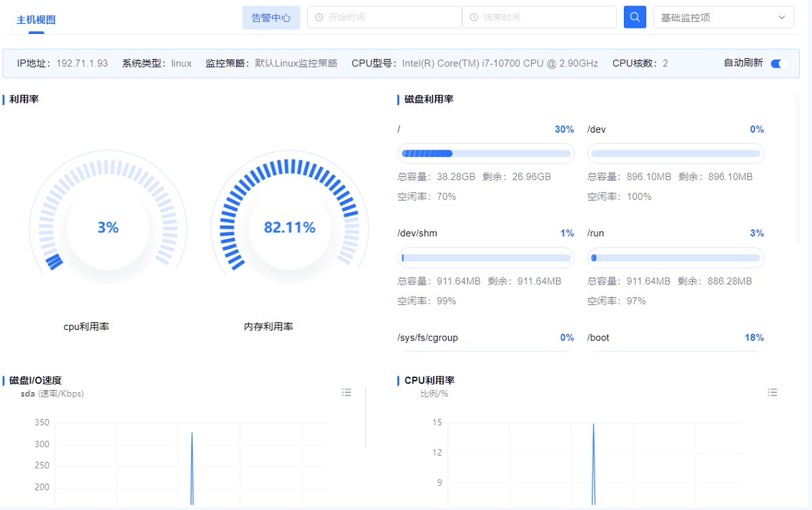Click the spike in disk I/O chart
Viewport: 812px width, 510px height.
tap(192, 433)
